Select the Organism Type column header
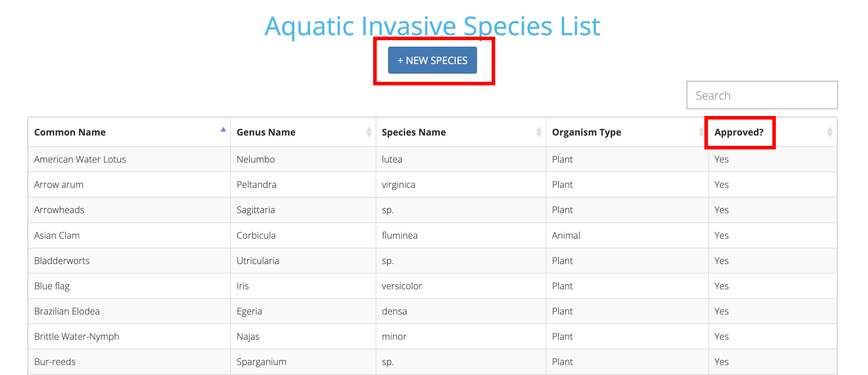Screen dimensions: 868x375 coord(586,132)
